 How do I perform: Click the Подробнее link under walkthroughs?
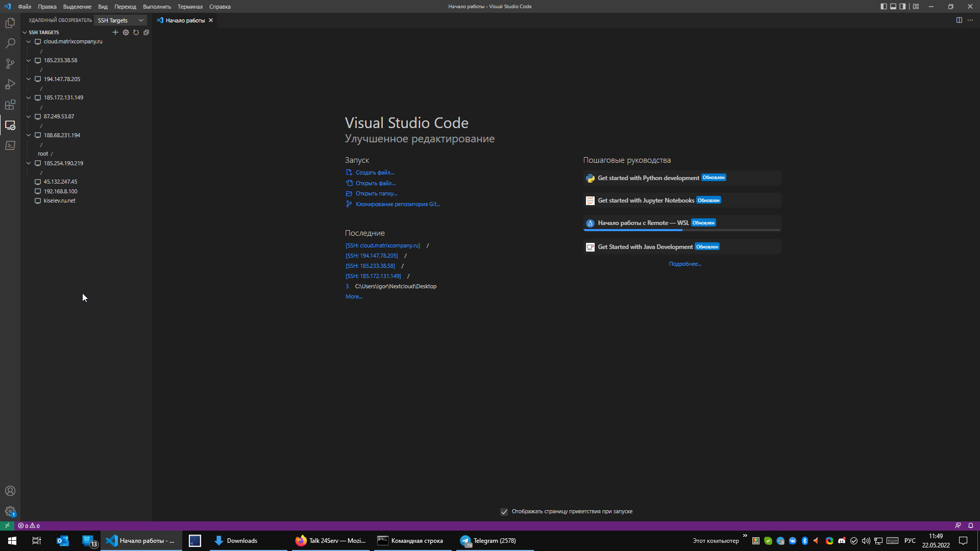[x=685, y=264]
